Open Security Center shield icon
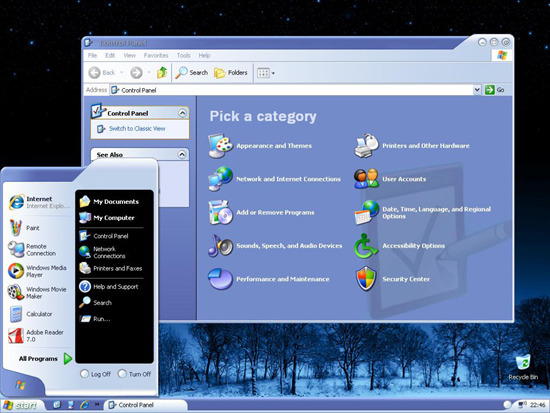The height and width of the screenshot is (413, 550). pyautogui.click(x=366, y=279)
